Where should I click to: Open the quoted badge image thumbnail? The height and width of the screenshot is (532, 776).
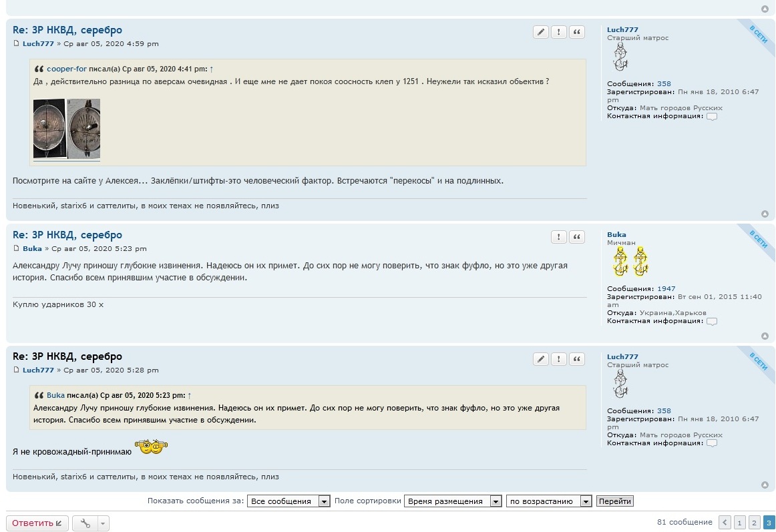tap(67, 129)
